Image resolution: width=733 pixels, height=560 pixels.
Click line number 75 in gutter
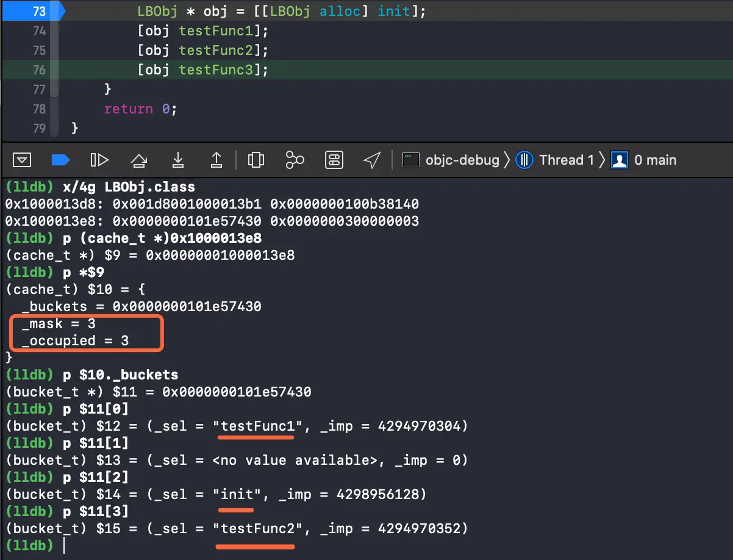(x=39, y=50)
